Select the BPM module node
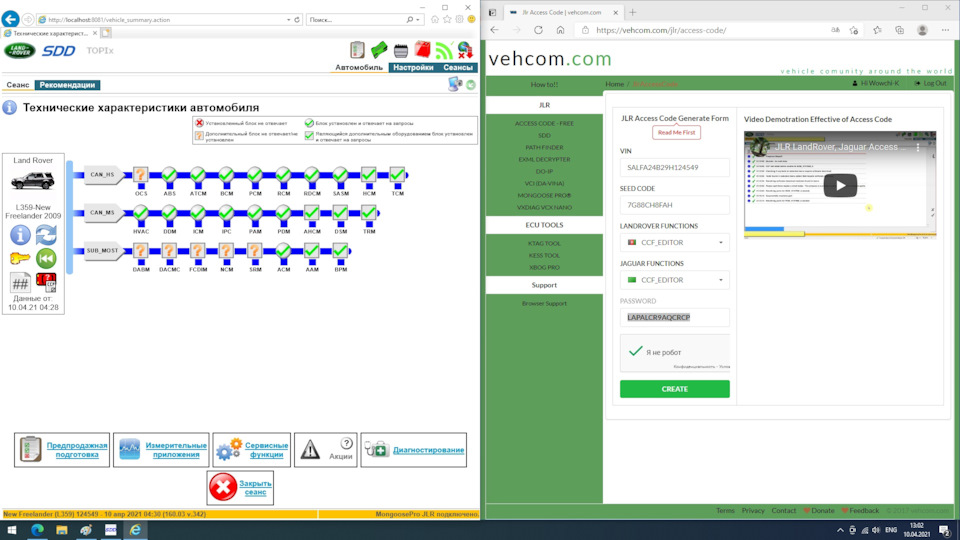The width and height of the screenshot is (960, 540). [x=340, y=250]
